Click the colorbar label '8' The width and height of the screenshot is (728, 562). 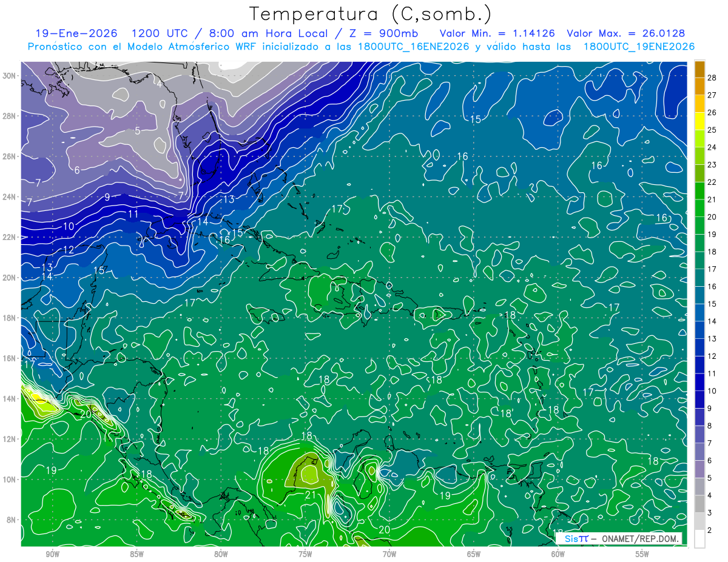click(710, 426)
